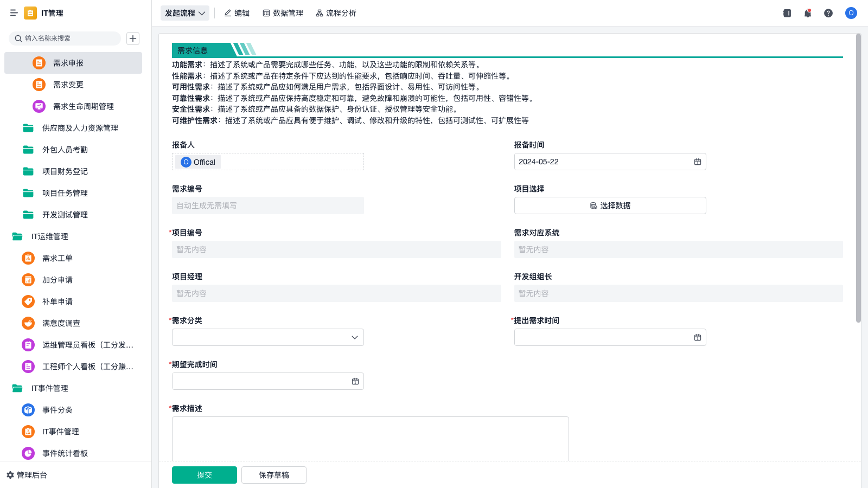868x488 pixels.
Task: Switch to the 数据管理 tab
Action: [x=283, y=13]
